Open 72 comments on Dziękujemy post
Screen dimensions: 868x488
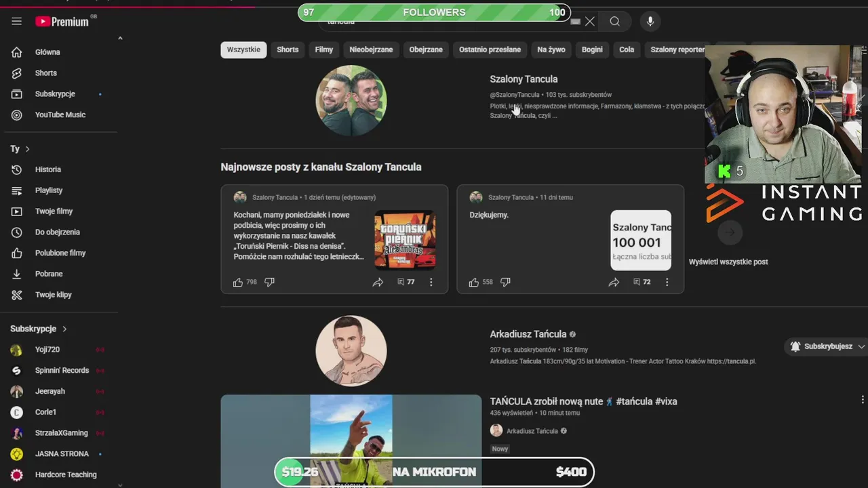pos(642,282)
